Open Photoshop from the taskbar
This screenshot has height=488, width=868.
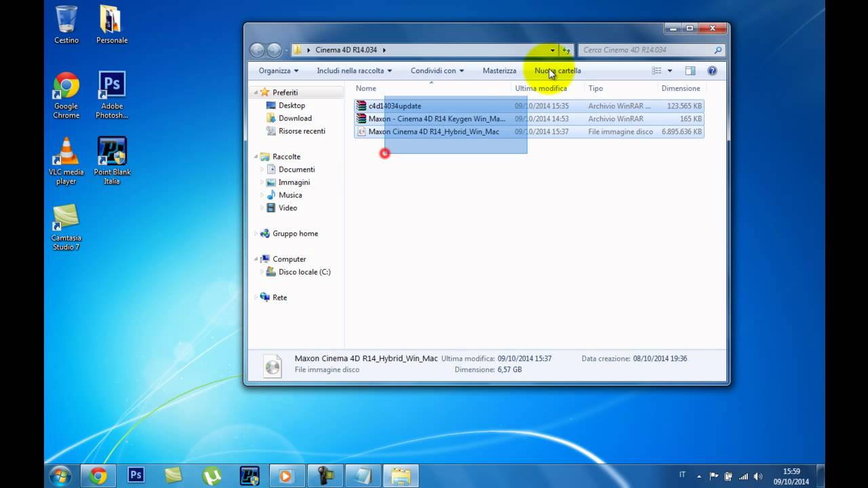[x=136, y=476]
